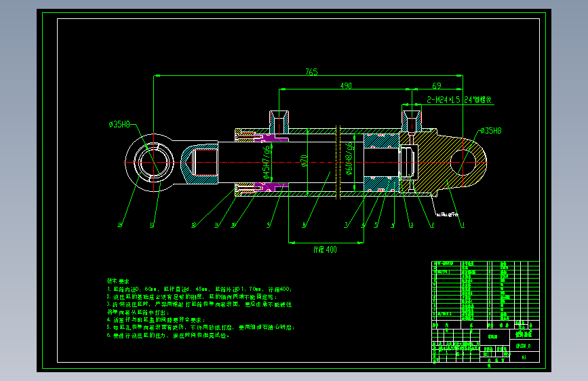The height and width of the screenshot is (381, 588).
Task: Select the right-side Ø35H8 label
Action: (491, 130)
